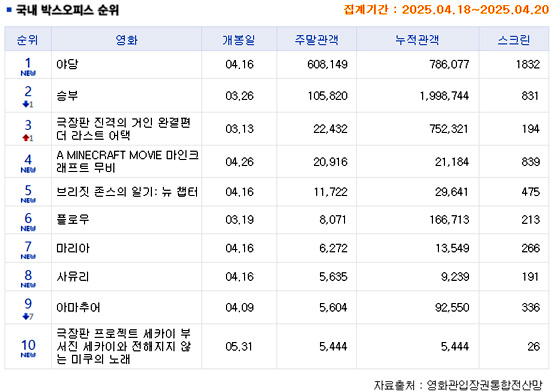Image resolution: width=550 pixels, height=391 pixels.
Task: Click release date 05.31
Action: pos(239,346)
